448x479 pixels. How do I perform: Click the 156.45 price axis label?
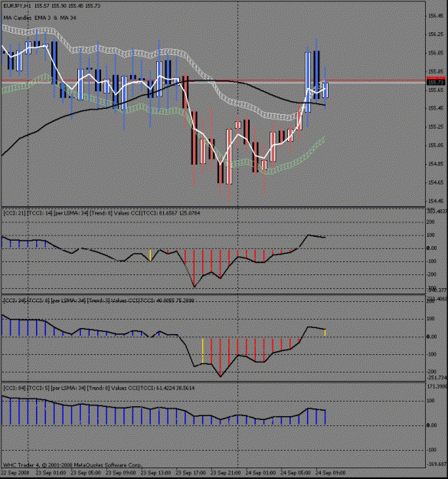coord(436,15)
